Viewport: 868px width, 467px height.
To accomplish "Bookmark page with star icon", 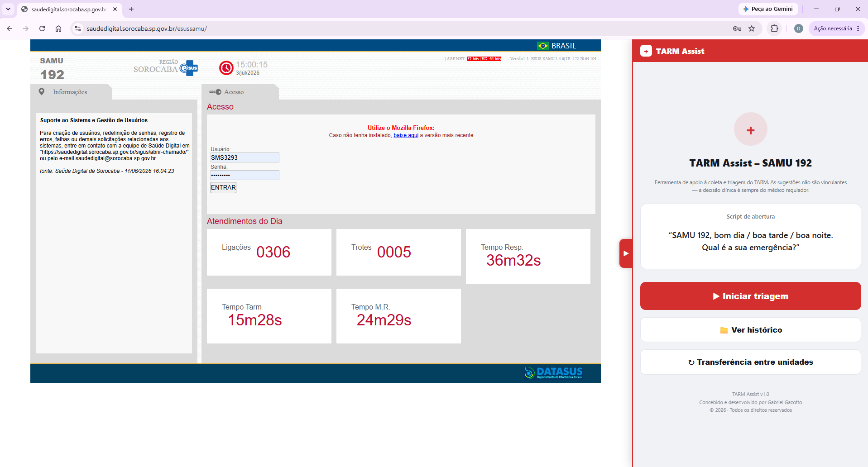I will pos(752,29).
